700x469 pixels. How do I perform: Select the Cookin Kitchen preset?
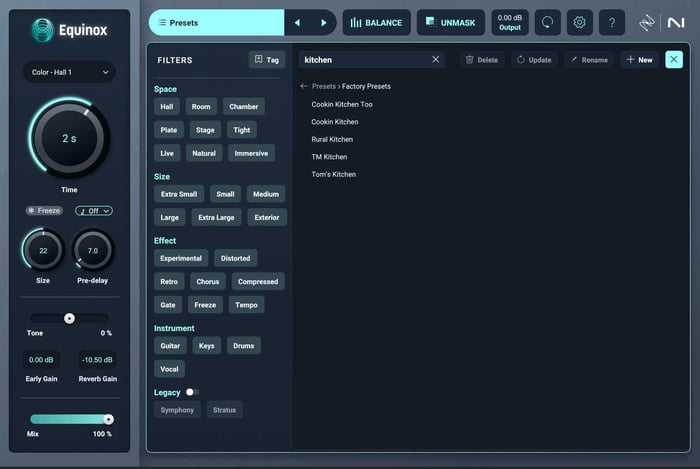tap(335, 121)
